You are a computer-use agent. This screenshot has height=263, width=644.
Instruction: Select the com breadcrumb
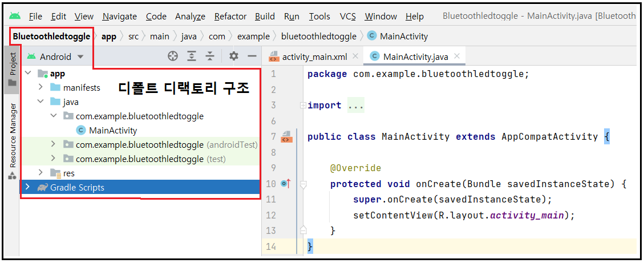point(217,36)
